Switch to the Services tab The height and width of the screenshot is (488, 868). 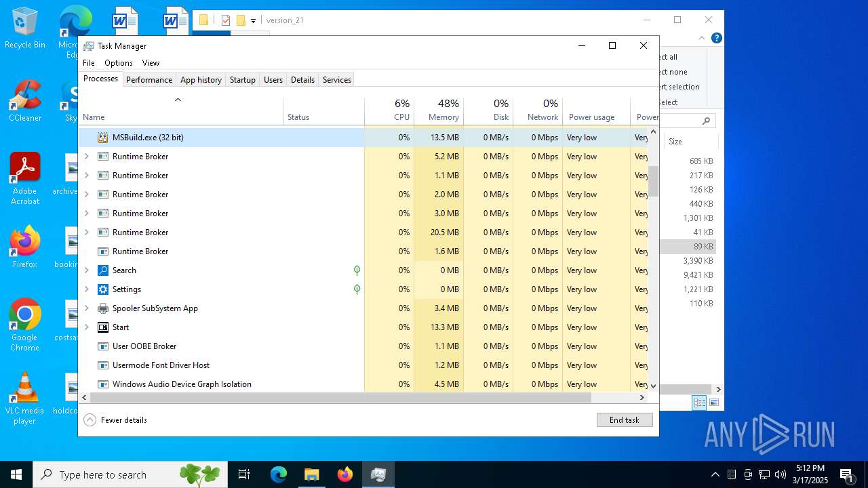337,80
